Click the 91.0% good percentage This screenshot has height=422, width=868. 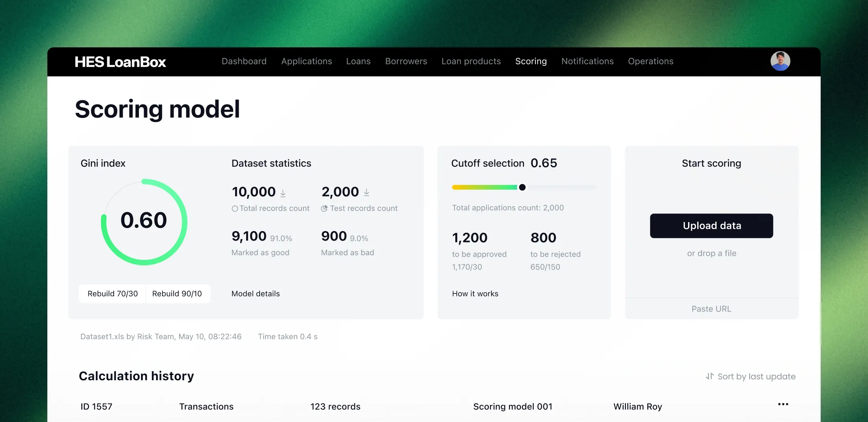281,239
